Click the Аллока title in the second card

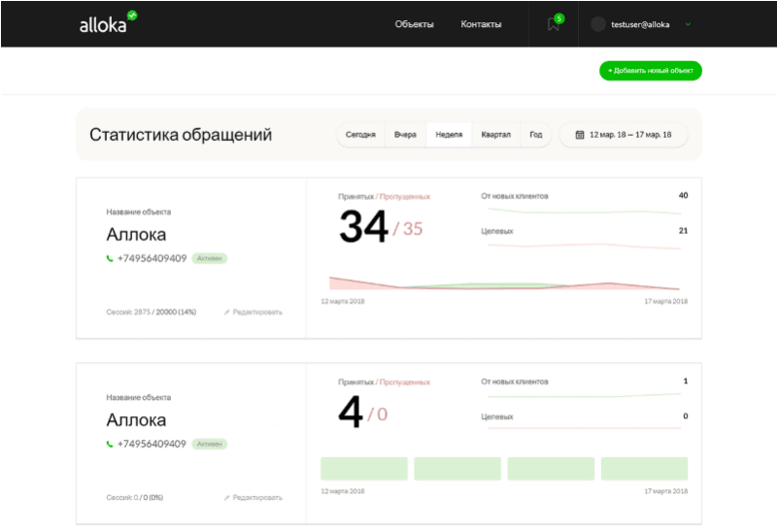point(136,420)
